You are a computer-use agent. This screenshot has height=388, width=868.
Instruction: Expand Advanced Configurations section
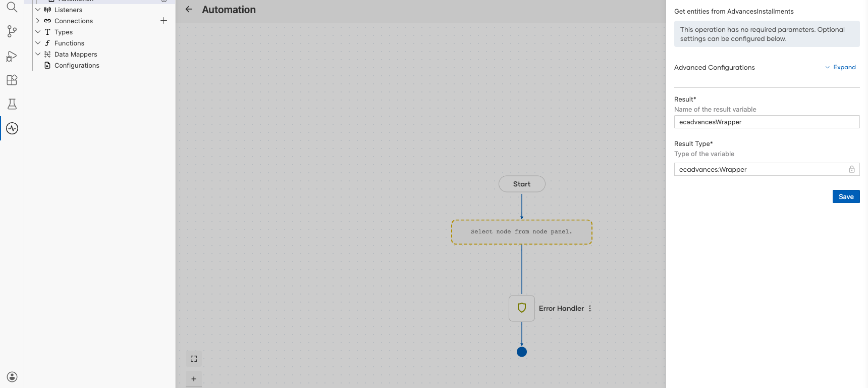tap(841, 67)
